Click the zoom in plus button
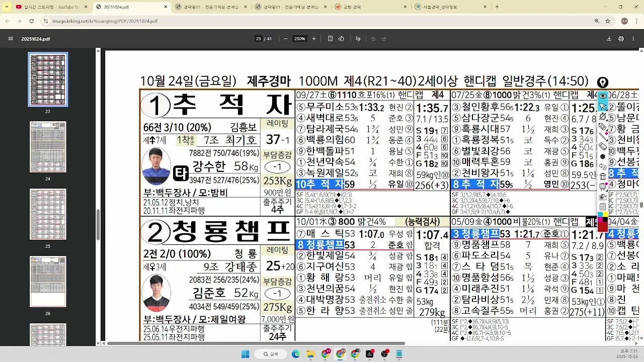Screen dimensions: 644x362 pos(314,39)
